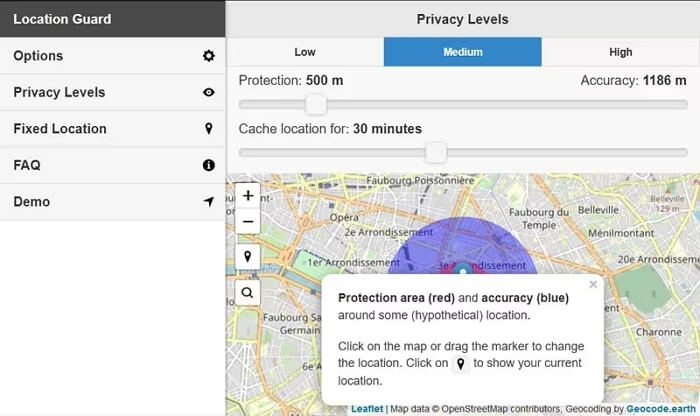Open the Demo menu item
Image resolution: width=700 pixels, height=416 pixels.
(x=112, y=201)
